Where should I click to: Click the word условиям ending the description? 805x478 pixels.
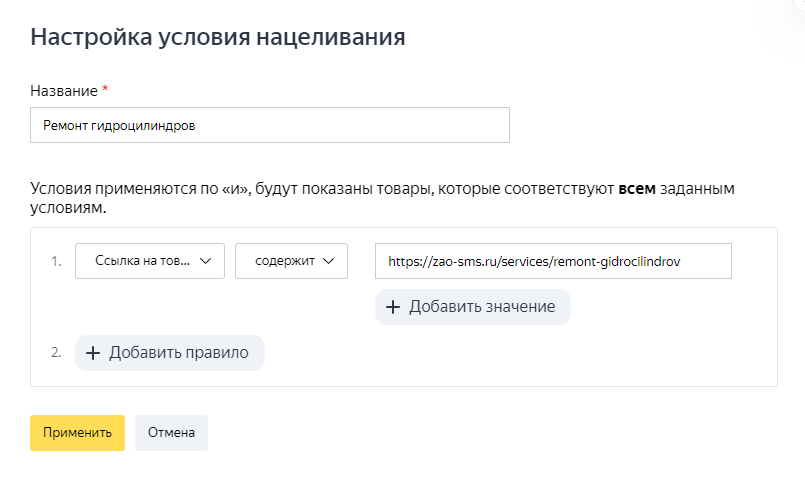(68, 210)
